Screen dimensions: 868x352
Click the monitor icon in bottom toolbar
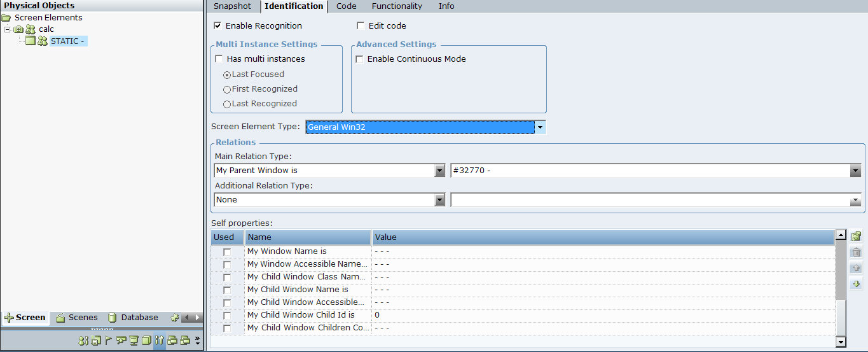pos(134,341)
